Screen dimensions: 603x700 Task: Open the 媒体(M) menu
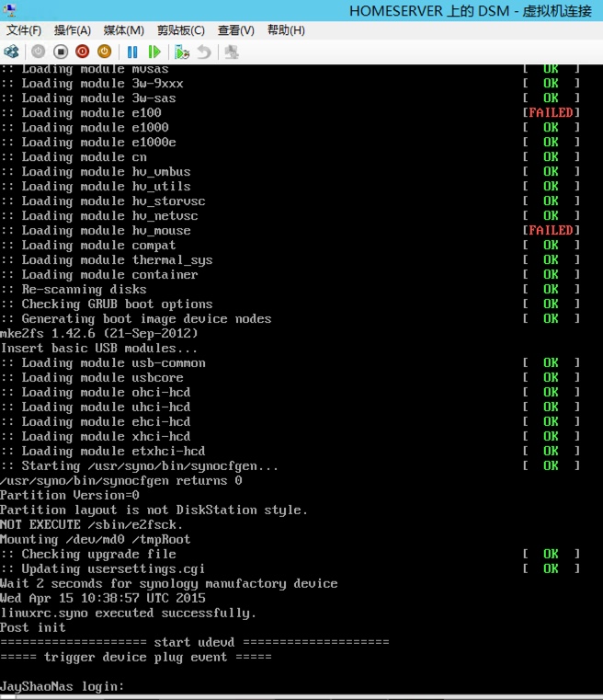(x=123, y=30)
